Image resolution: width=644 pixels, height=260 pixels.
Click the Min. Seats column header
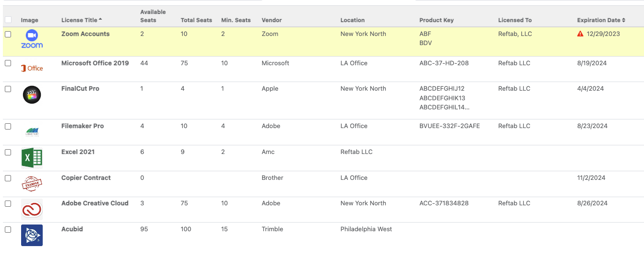236,20
